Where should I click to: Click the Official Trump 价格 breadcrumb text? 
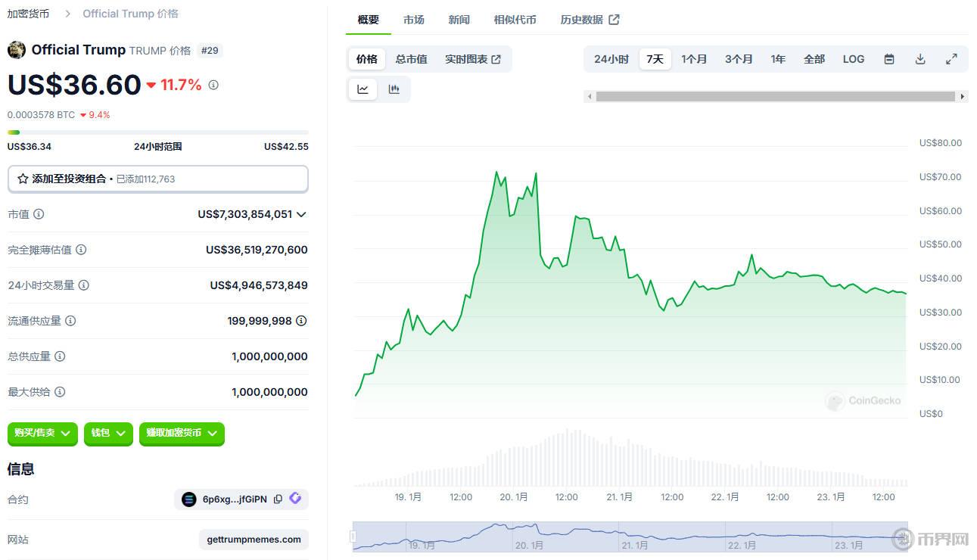pyautogui.click(x=131, y=14)
